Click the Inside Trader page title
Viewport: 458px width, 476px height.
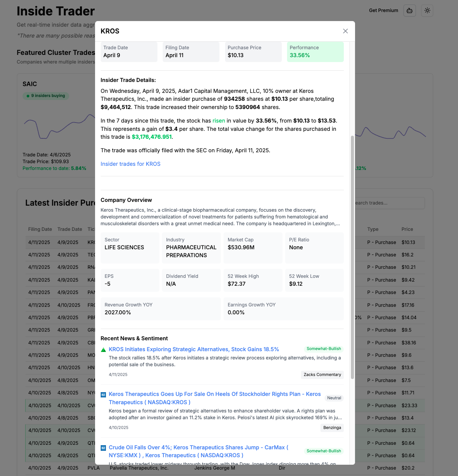point(56,11)
